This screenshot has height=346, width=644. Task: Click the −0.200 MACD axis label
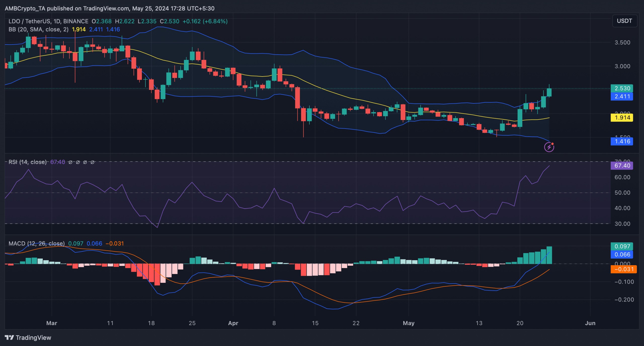click(624, 299)
